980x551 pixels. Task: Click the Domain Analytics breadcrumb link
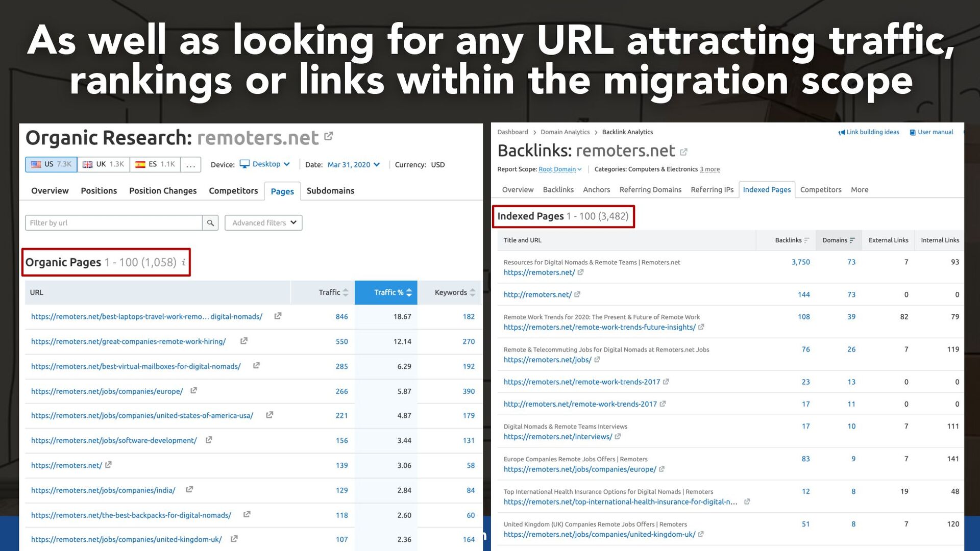(565, 132)
